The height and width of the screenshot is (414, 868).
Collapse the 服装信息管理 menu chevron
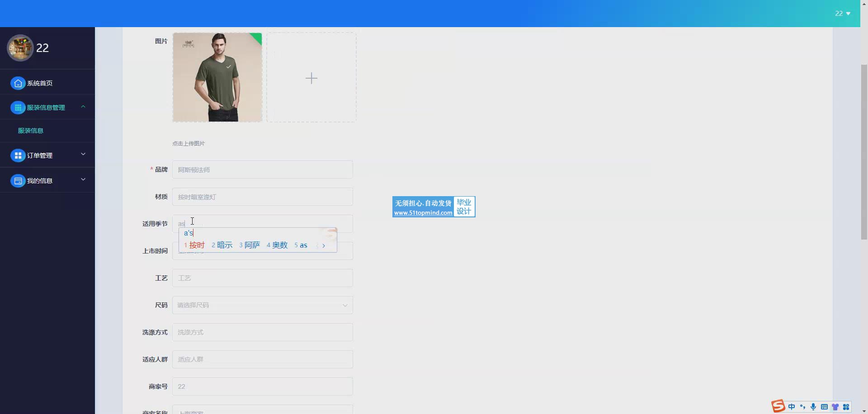pyautogui.click(x=83, y=107)
